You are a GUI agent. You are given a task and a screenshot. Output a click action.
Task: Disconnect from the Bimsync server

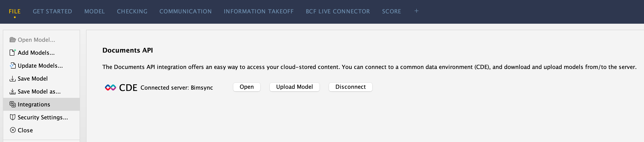(x=350, y=87)
